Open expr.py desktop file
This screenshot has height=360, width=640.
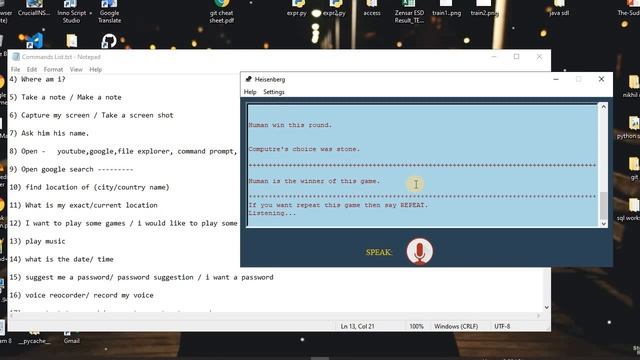297,8
